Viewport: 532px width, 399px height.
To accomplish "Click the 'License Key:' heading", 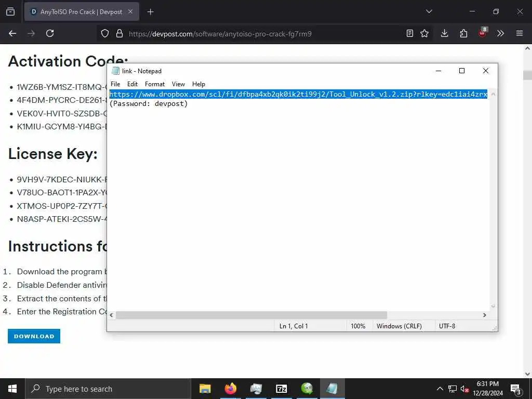I will pyautogui.click(x=53, y=154).
